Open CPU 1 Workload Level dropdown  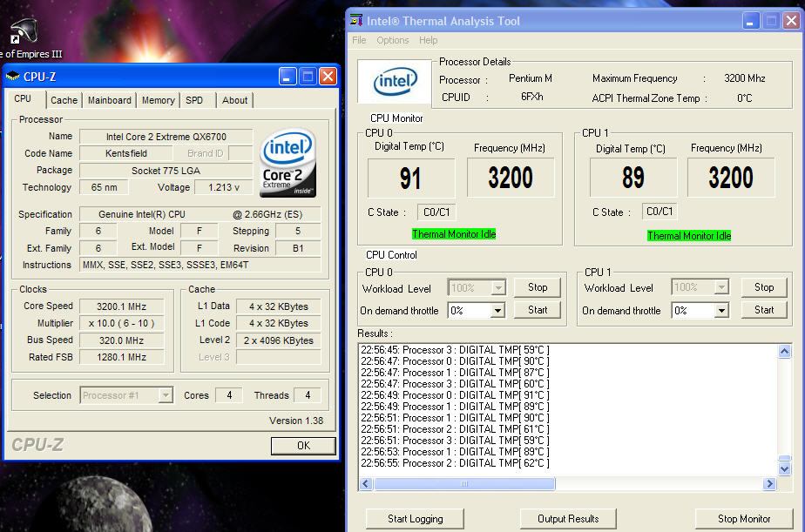[721, 286]
